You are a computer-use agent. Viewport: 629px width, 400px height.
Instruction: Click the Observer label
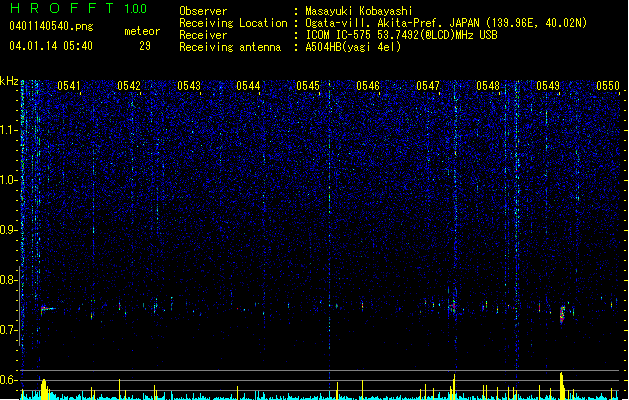203,11
